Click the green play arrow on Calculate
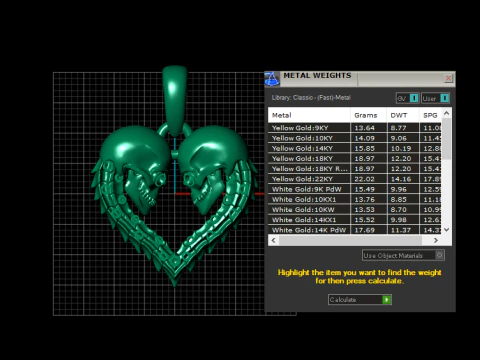The height and width of the screenshot is (360, 480). tap(386, 300)
